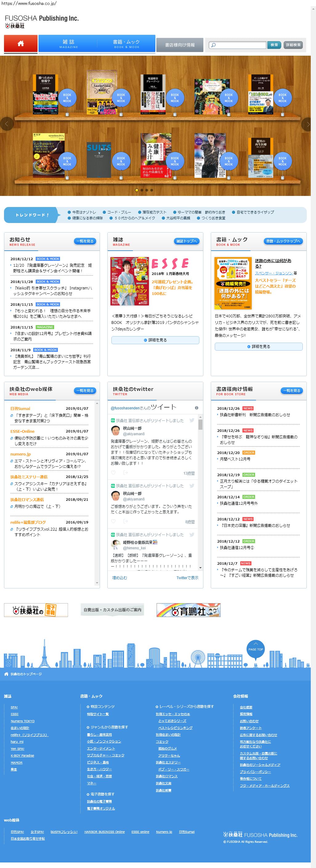The width and height of the screenshot is (316, 868).
Task: Select the first carousel page dot
Action: click(137, 190)
